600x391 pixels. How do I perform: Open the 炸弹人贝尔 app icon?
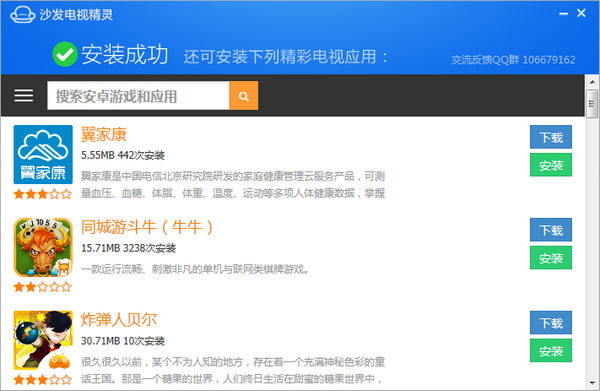[43, 340]
